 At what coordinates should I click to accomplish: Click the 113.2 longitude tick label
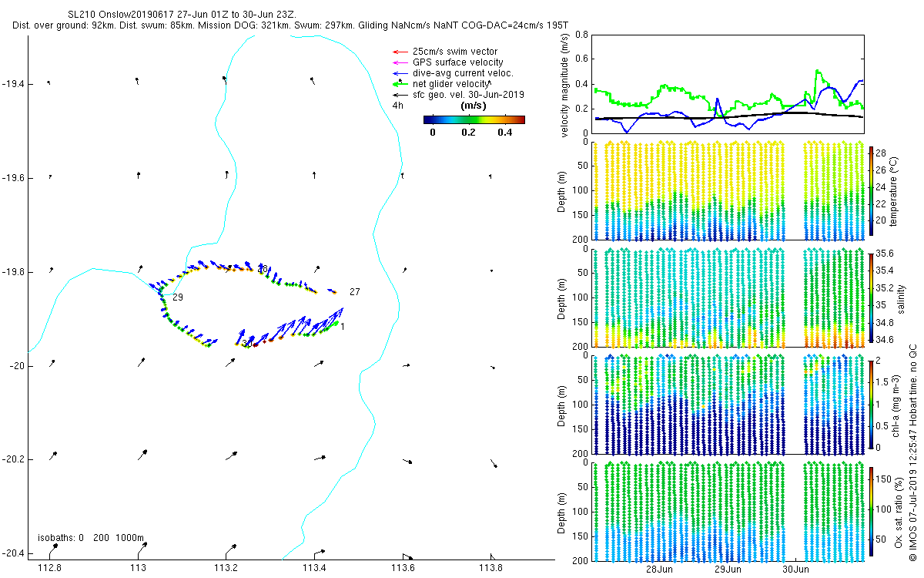pyautogui.click(x=226, y=569)
